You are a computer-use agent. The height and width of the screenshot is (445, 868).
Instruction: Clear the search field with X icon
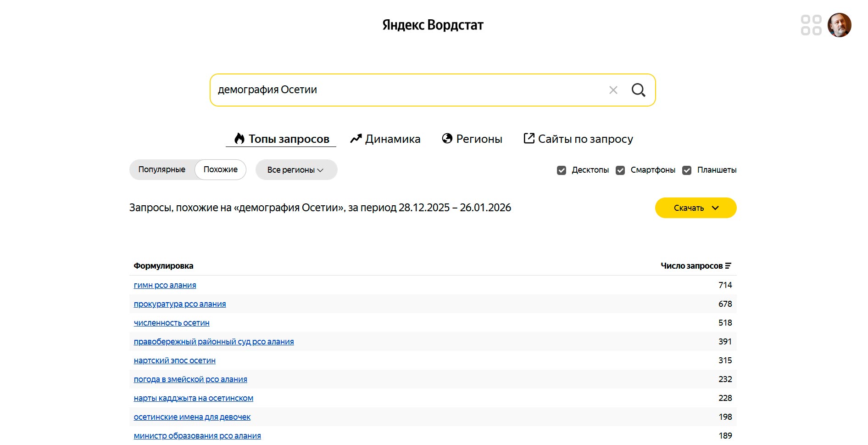613,90
